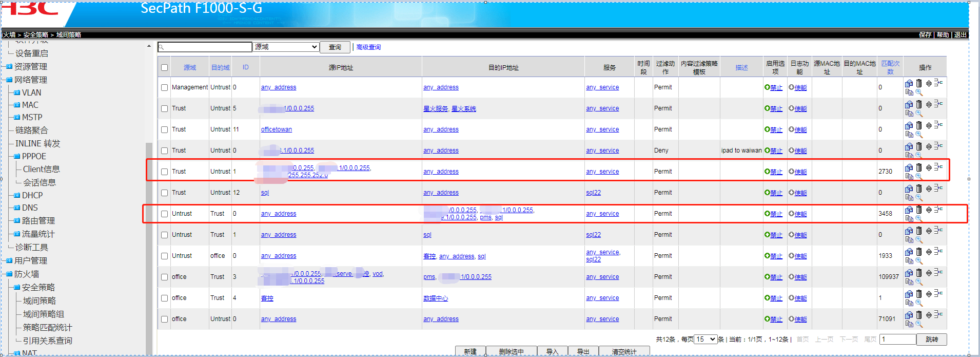Check the Trust to Untrust ID 12 checkbox
This screenshot has height=357, width=980.
pos(164,193)
